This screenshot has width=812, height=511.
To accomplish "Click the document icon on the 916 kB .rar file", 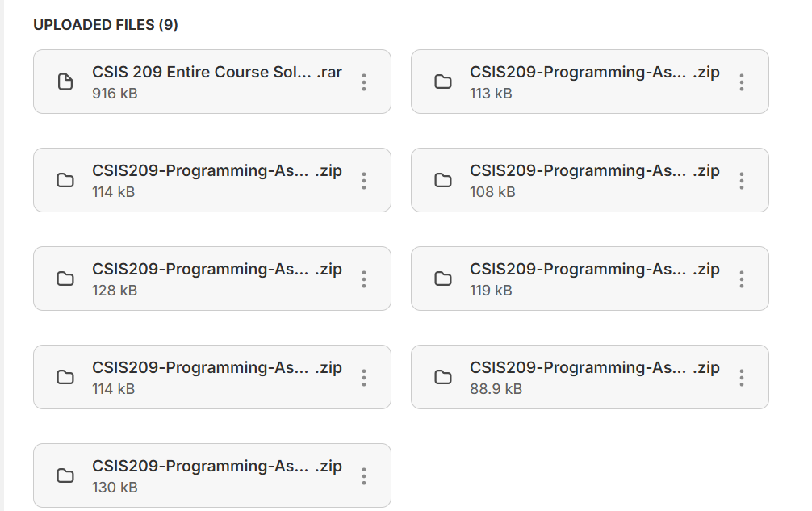I will 65,81.
